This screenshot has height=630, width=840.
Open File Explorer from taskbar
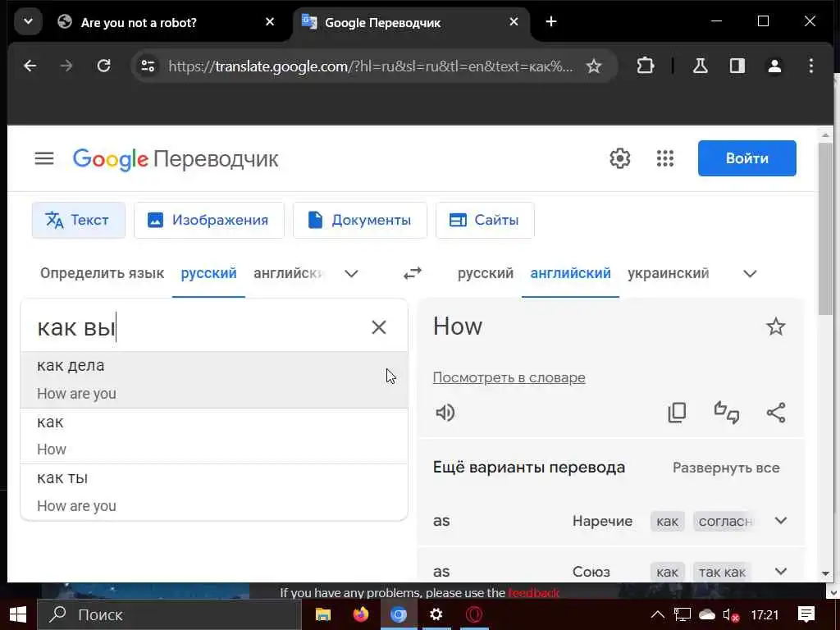[x=323, y=614]
